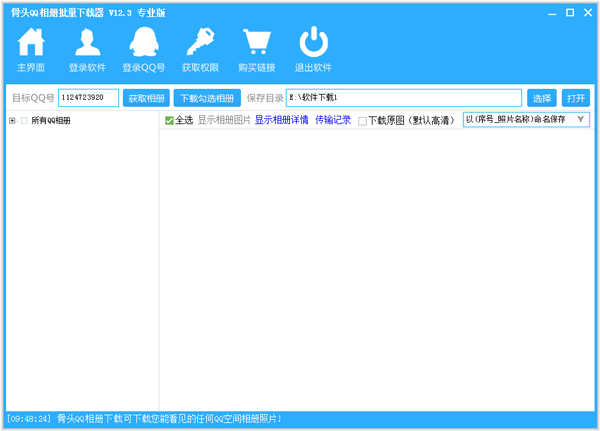Click 显示相册图片 link

(x=224, y=120)
